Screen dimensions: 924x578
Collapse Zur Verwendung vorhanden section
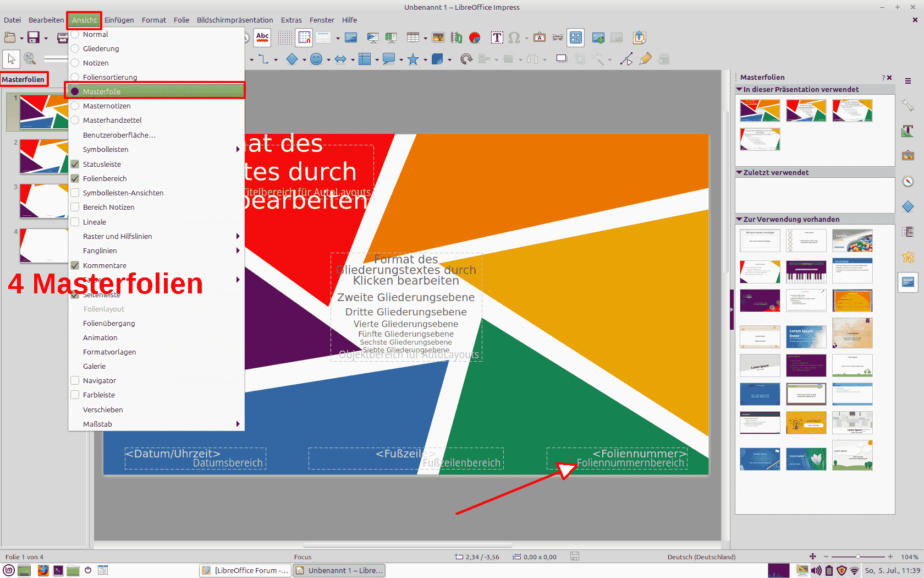point(739,219)
